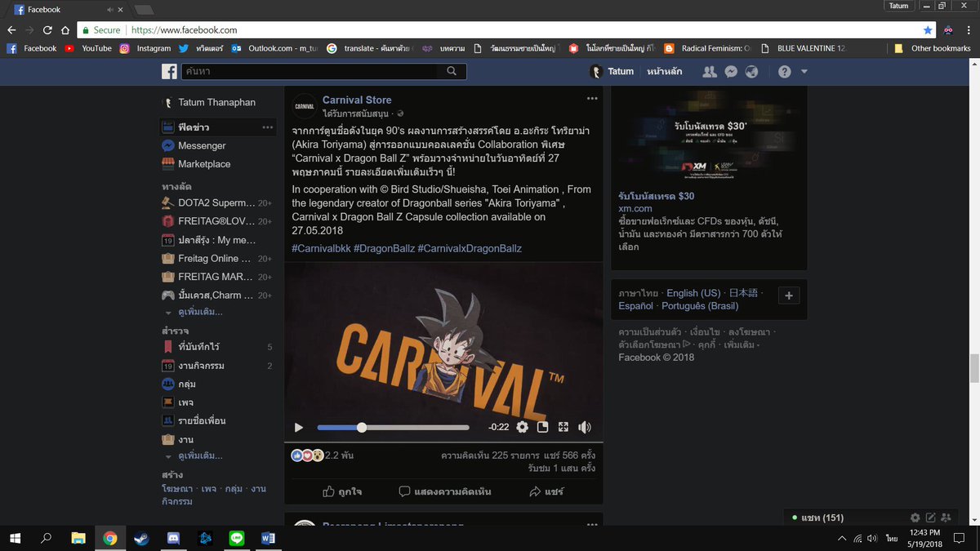Reload the page in Chrome

tap(48, 29)
